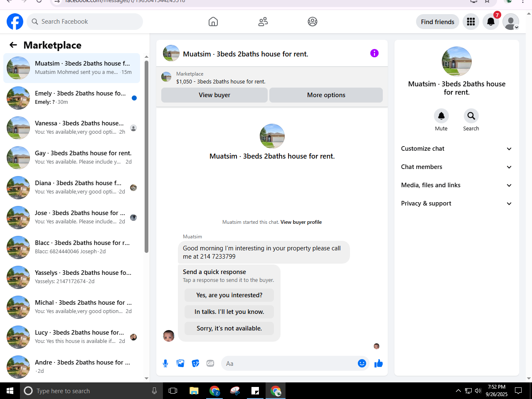Open Task View on the taskbar
532x399 pixels.
[173, 391]
